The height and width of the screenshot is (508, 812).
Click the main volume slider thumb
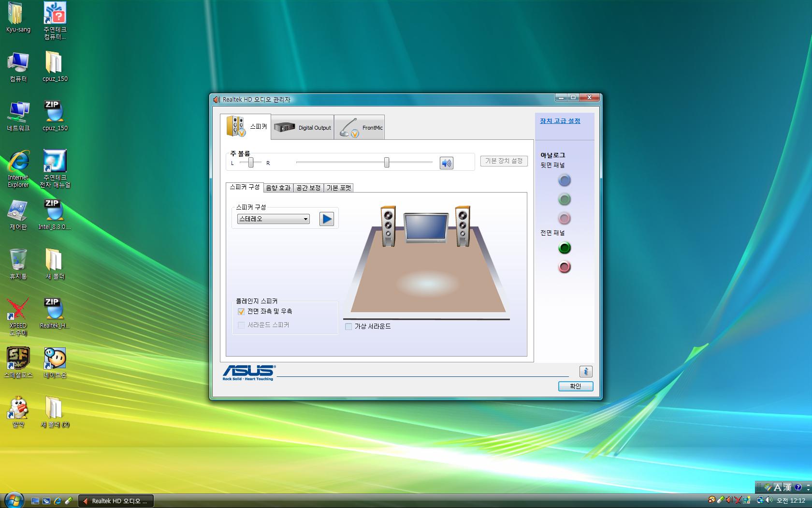click(387, 163)
